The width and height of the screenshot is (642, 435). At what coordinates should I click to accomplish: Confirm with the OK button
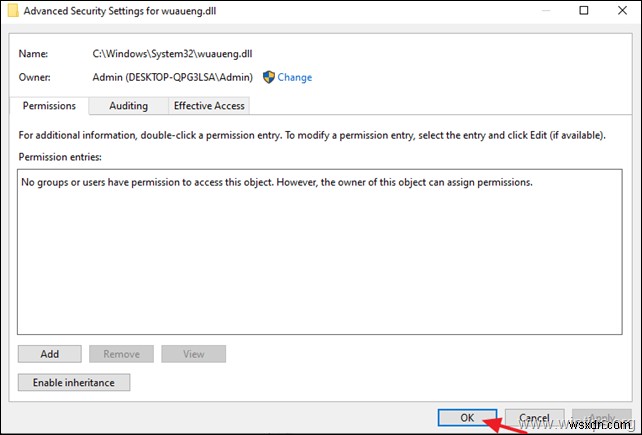coord(467,417)
